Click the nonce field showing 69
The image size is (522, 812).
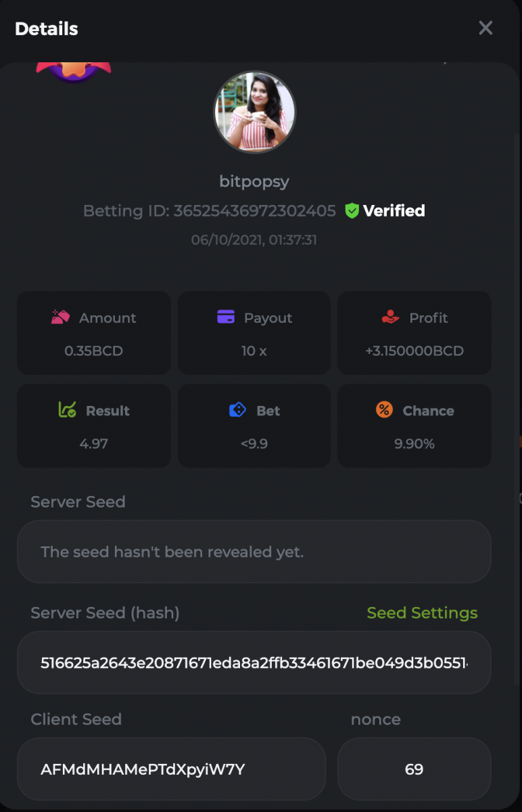tap(414, 769)
